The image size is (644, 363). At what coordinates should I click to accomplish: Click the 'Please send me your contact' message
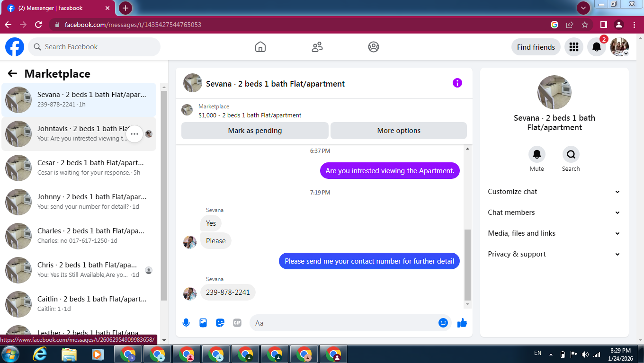tap(369, 261)
